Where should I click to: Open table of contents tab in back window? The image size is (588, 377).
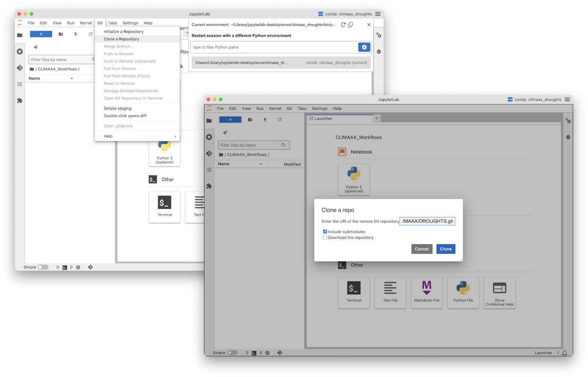click(x=20, y=84)
